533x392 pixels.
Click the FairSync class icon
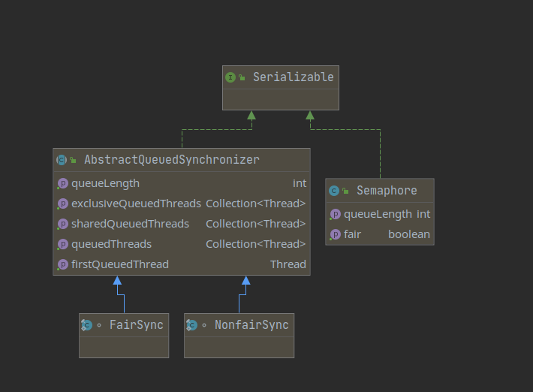(x=86, y=325)
